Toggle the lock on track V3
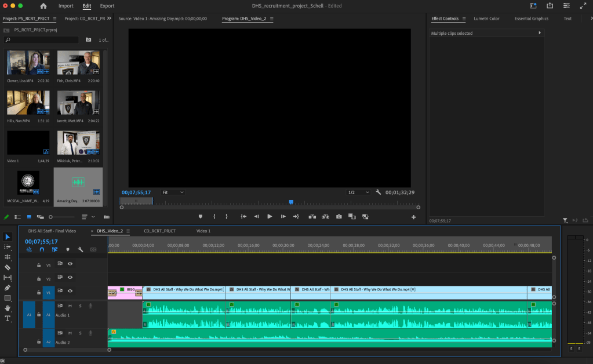Screen dimensions: 593x364 (x=39, y=264)
